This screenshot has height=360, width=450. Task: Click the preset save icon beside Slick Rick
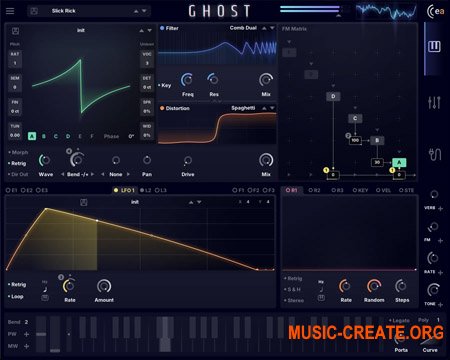click(x=34, y=11)
